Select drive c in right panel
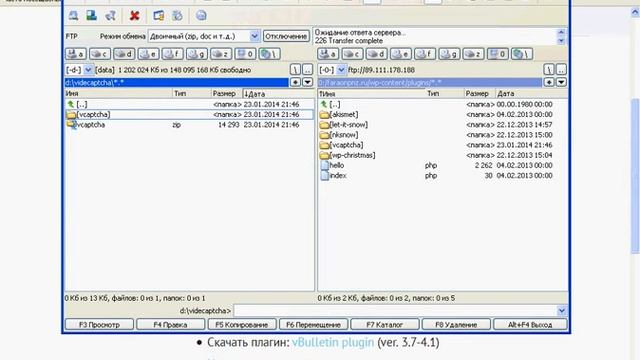The width and height of the screenshot is (640, 360). [x=352, y=54]
